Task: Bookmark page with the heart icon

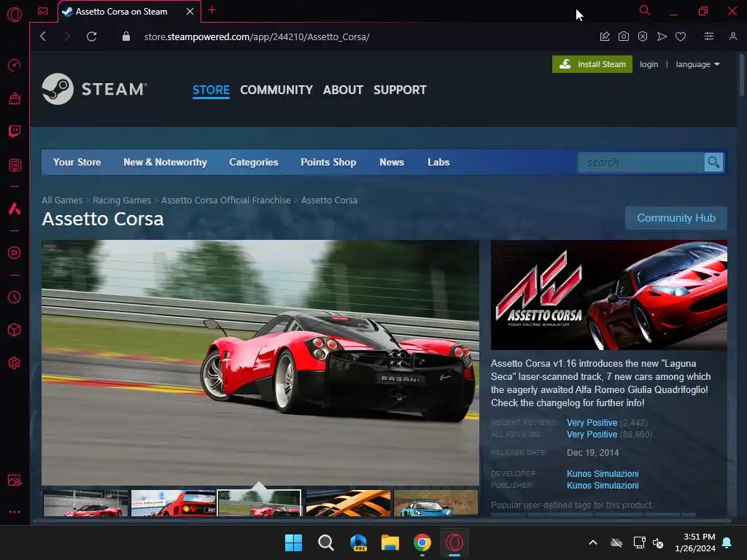Action: (x=681, y=36)
